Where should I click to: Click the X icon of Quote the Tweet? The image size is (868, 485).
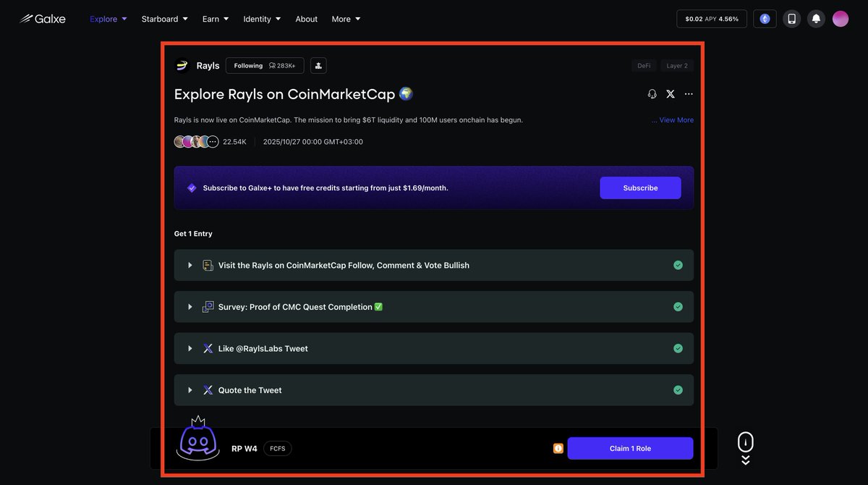click(x=208, y=390)
